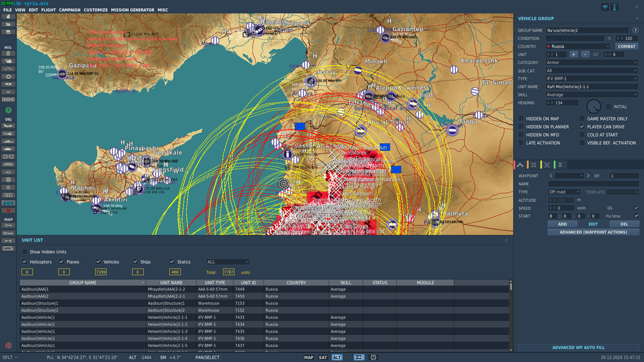644x362 pixels.
Task: Click the gear icon in bottom status bar
Action: pos(374,357)
